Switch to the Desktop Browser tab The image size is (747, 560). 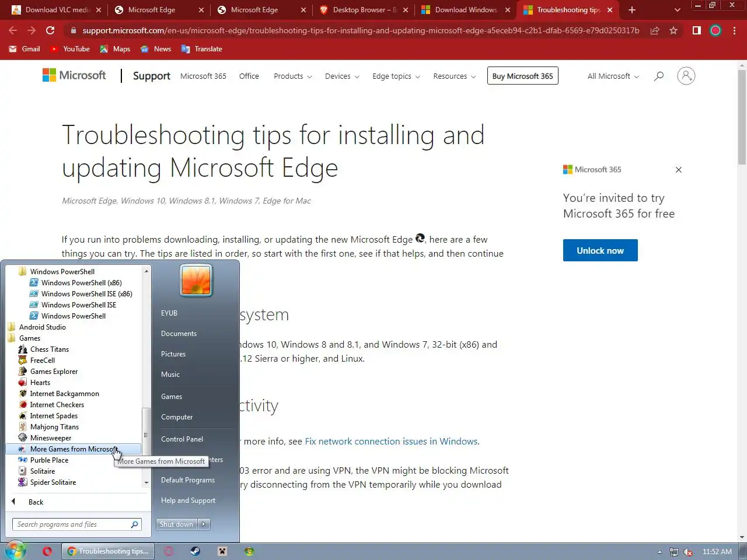[x=365, y=10]
